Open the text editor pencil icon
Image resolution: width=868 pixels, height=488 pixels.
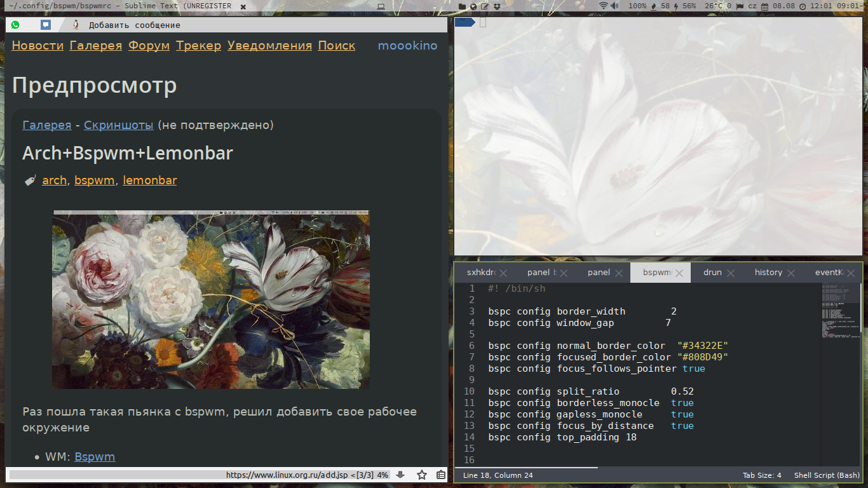point(485,6)
